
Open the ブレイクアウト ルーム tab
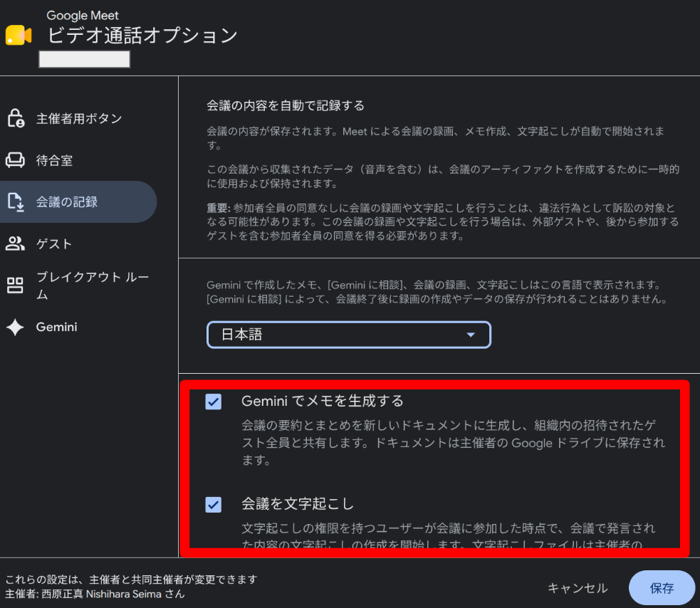78,285
